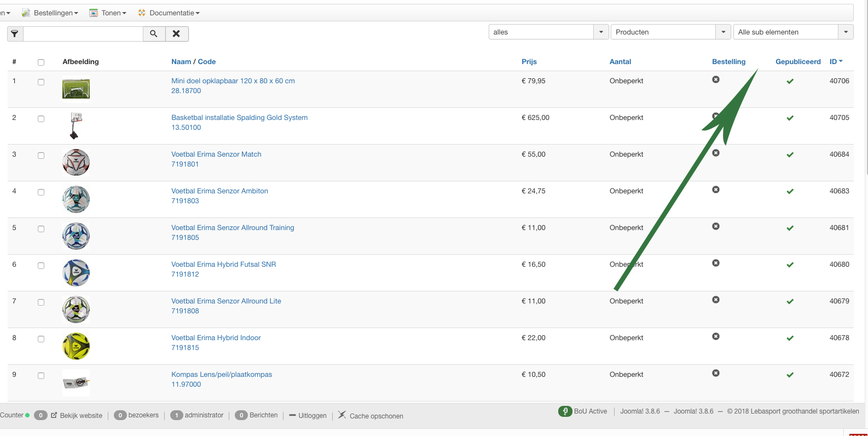Sort by the Gepubliceerd column header
868x436 pixels.
coord(798,62)
